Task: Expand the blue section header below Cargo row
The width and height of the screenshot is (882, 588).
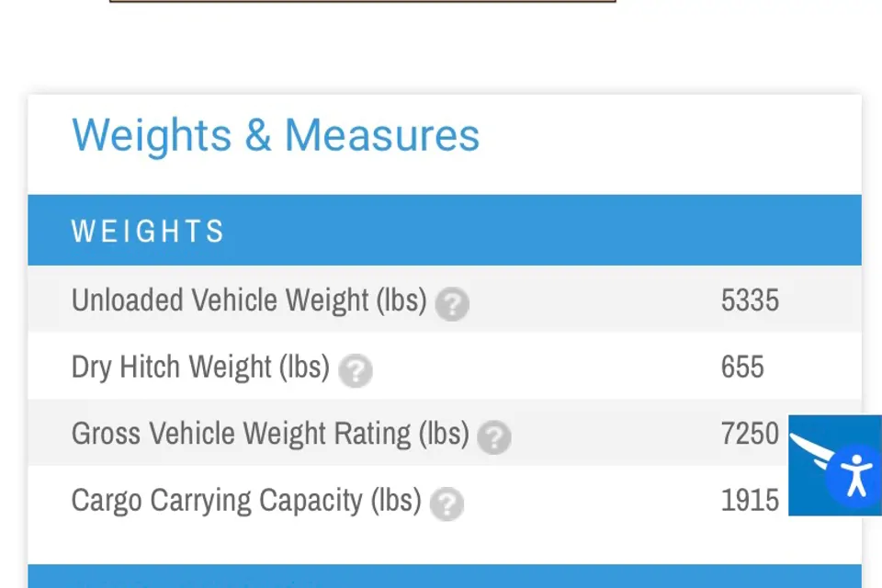Action: click(x=445, y=577)
